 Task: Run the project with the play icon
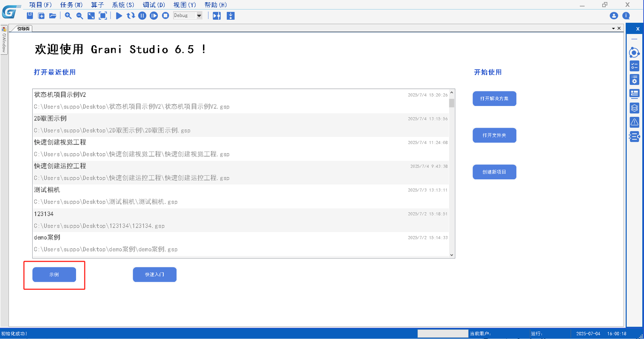(x=119, y=16)
